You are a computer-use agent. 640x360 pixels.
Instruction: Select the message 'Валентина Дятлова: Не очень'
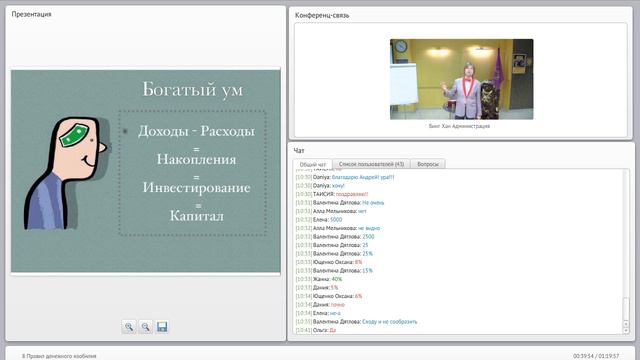340,202
